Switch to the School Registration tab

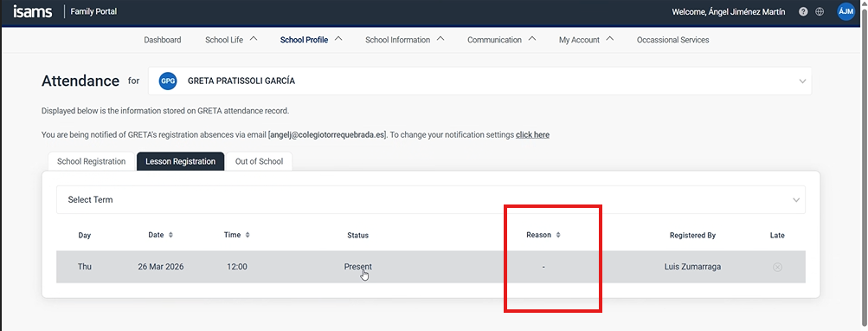point(92,161)
